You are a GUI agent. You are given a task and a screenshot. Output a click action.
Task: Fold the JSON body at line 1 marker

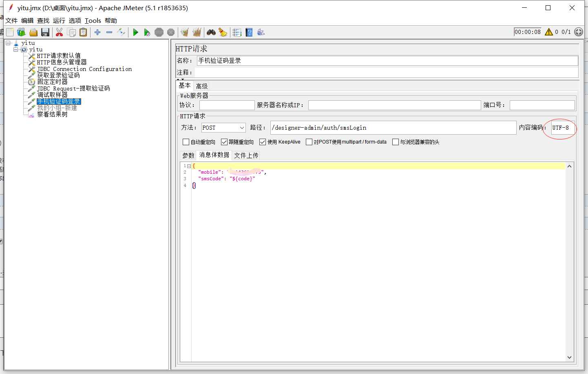(x=189, y=166)
